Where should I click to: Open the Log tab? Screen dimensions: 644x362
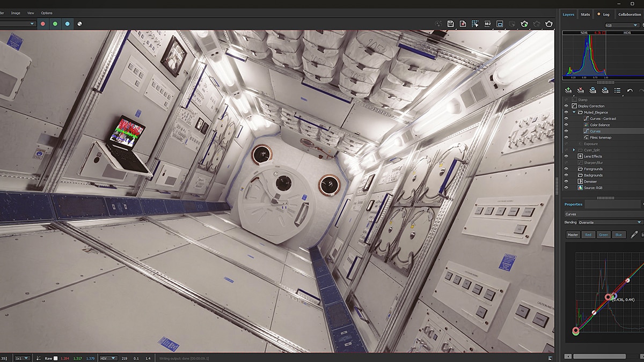tap(604, 14)
